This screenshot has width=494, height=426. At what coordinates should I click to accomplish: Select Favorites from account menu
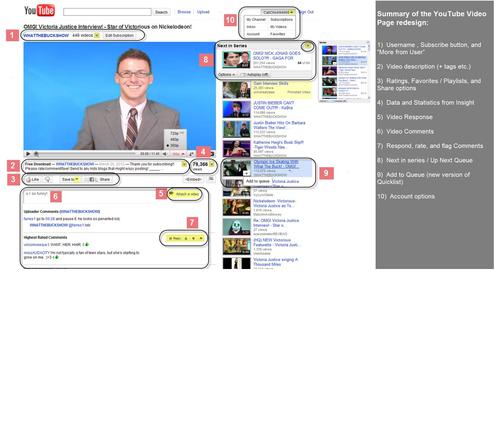[277, 34]
